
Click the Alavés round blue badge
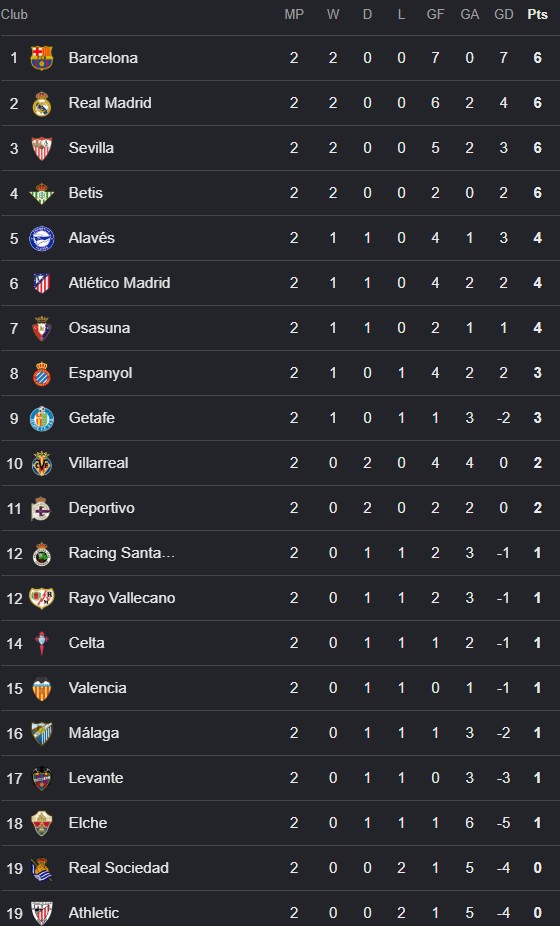[41, 239]
